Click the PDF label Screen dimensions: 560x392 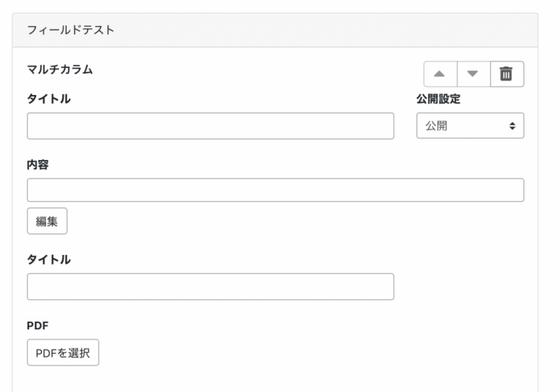tap(37, 325)
